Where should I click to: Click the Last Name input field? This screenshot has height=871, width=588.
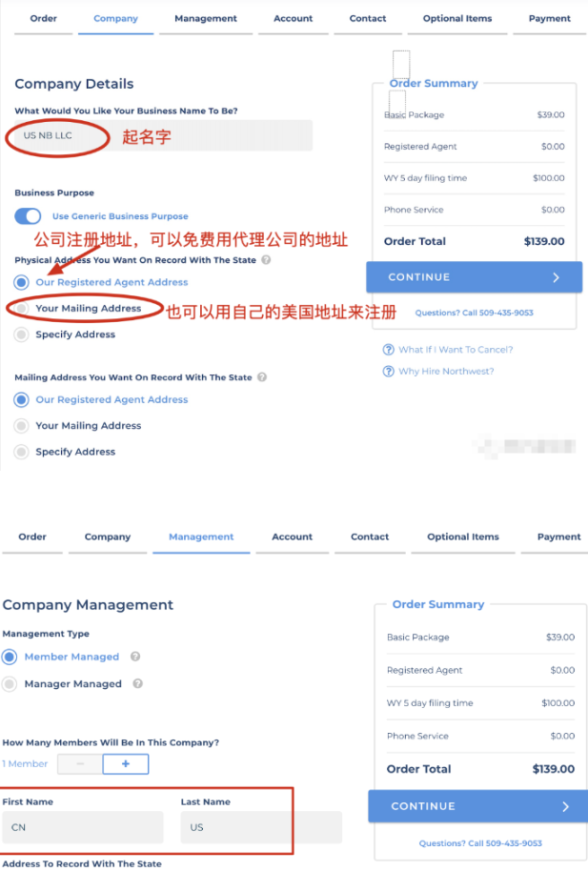(x=261, y=827)
